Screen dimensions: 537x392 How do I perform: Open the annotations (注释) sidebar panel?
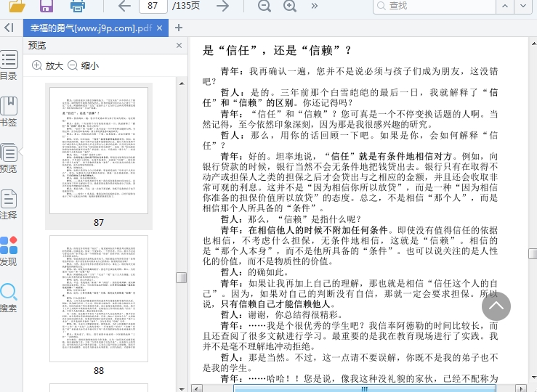[9, 204]
